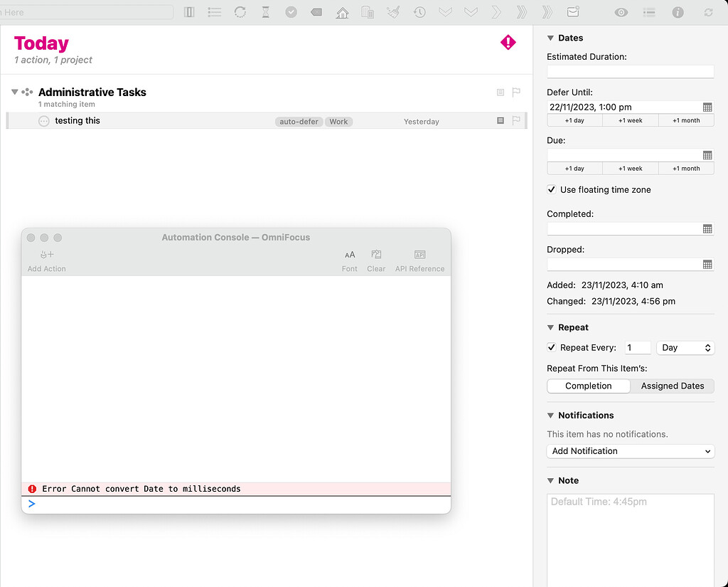Click '+1 week' under Defer Until
728x587 pixels.
point(630,120)
